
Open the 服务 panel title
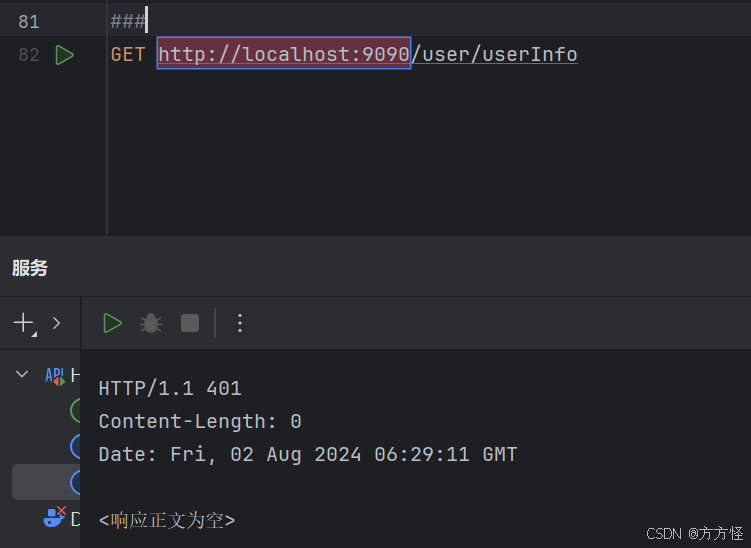[x=30, y=268]
